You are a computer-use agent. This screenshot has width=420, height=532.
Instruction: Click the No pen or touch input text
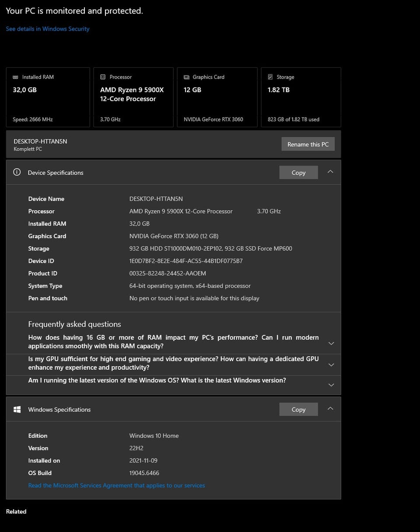pos(194,298)
